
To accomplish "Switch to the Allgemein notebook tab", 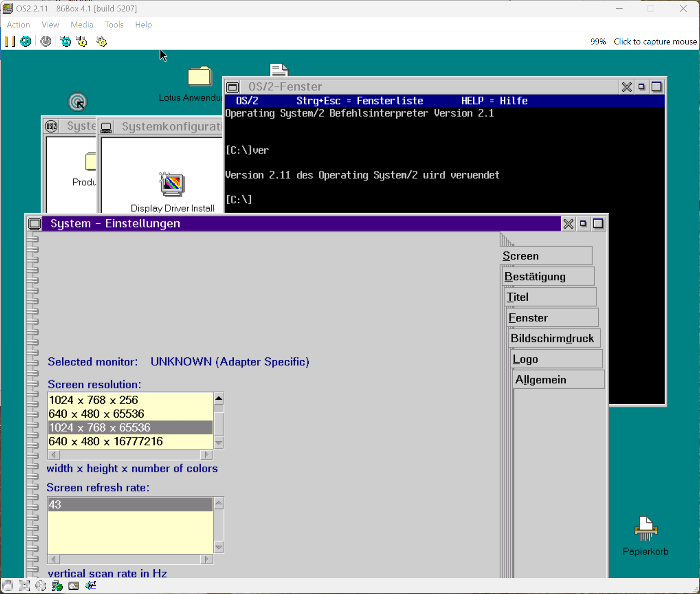I will coord(559,379).
